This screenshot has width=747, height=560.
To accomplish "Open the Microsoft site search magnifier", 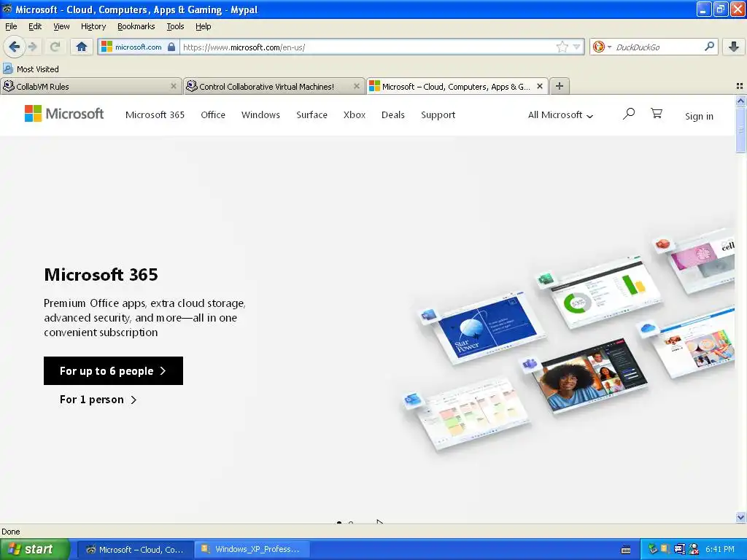I will [x=628, y=114].
